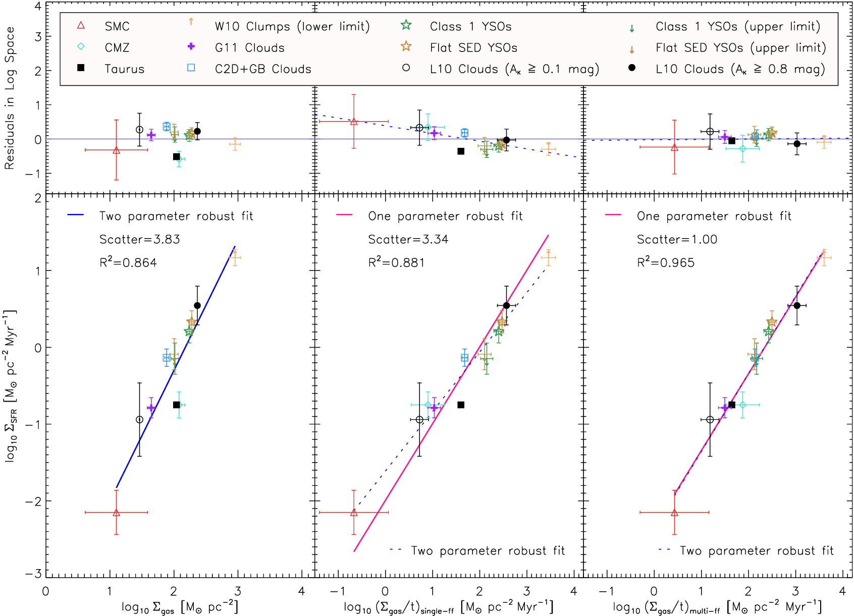Click the log10 ΣSFR y-axis label

coord(10,386)
